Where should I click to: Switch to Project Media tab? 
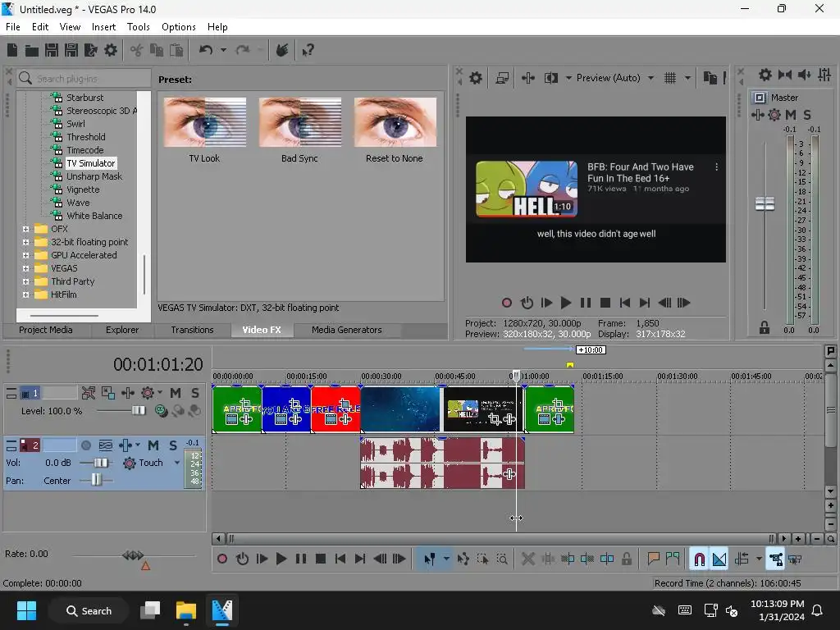[x=46, y=330]
